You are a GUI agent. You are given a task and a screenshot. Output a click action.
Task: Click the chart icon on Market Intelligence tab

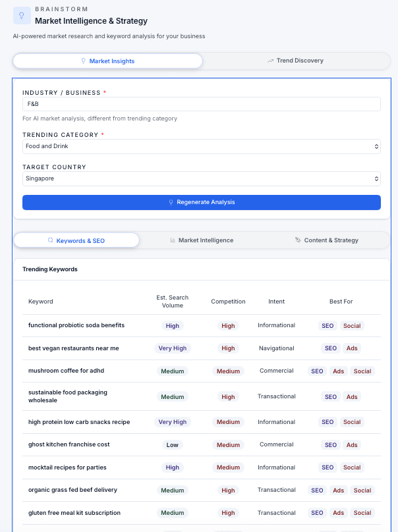pyautogui.click(x=173, y=240)
